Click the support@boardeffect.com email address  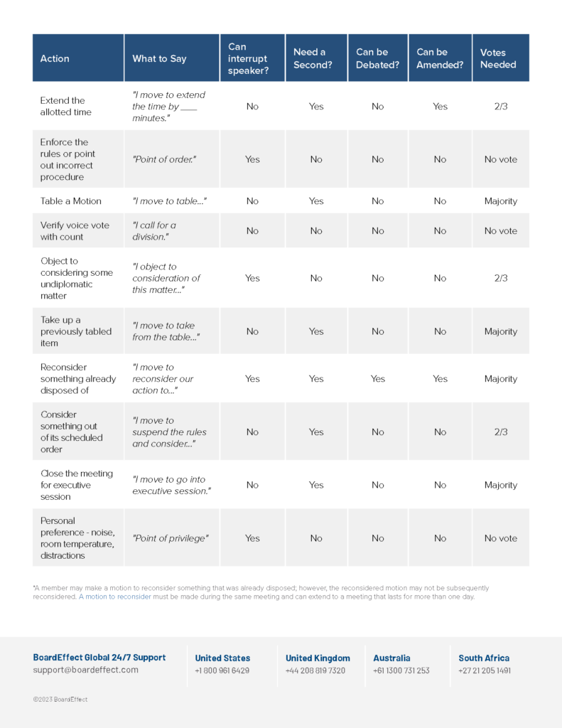pos(85,670)
